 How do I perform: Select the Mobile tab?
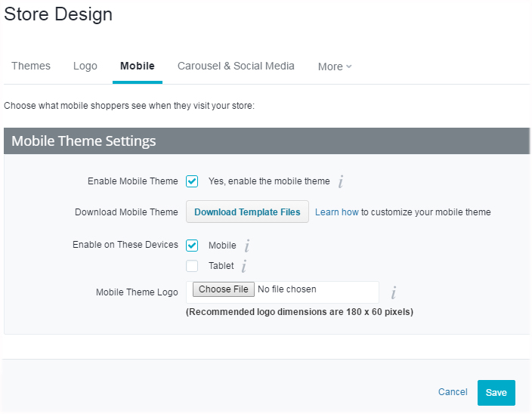pos(138,66)
